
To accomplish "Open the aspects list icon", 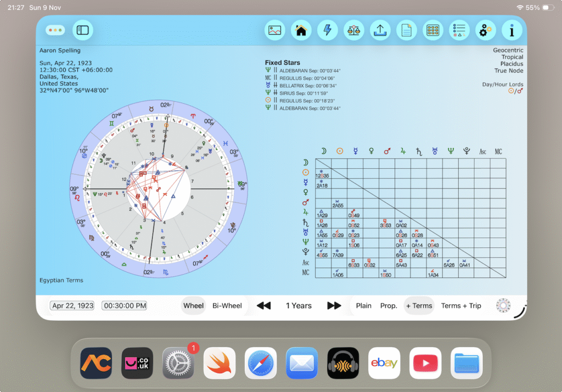I will pos(459,30).
